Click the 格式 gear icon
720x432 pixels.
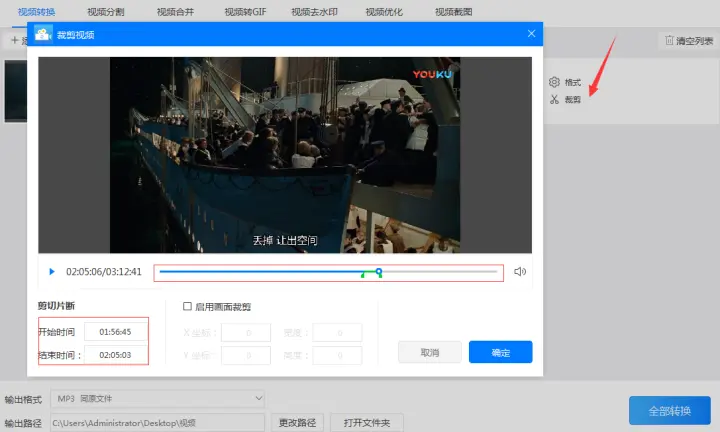click(554, 82)
